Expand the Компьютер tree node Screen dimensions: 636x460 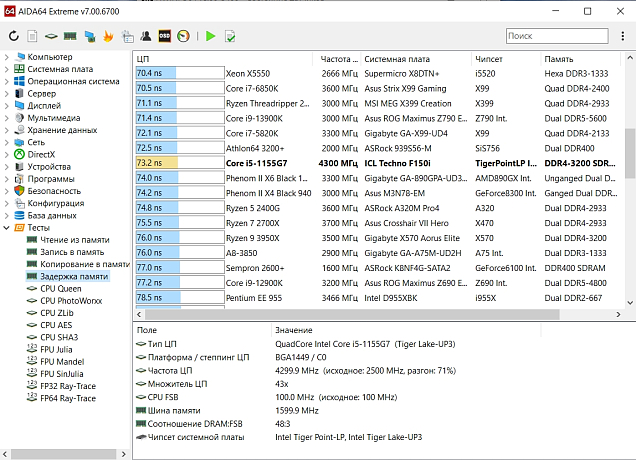pyautogui.click(x=7, y=57)
